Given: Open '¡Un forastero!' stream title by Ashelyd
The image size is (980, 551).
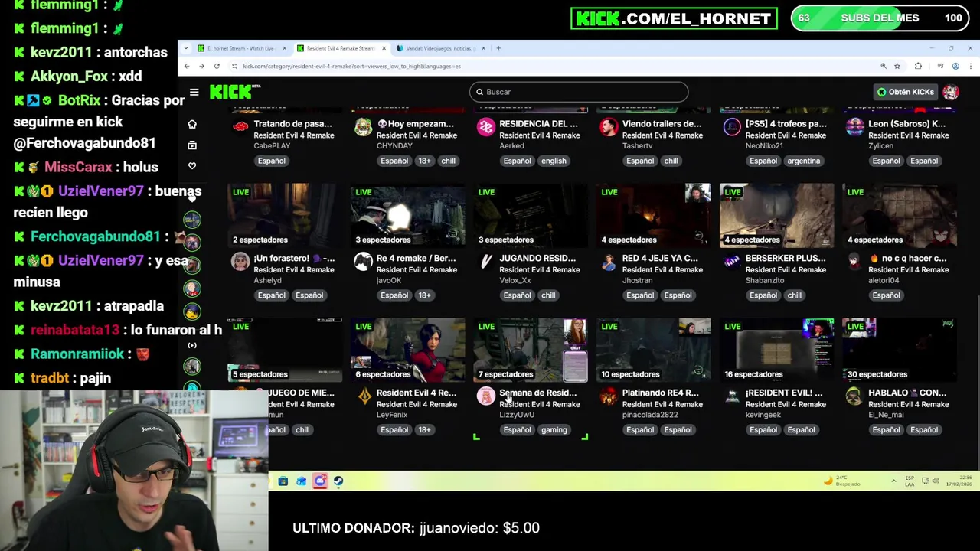Looking at the screenshot, I should (294, 259).
